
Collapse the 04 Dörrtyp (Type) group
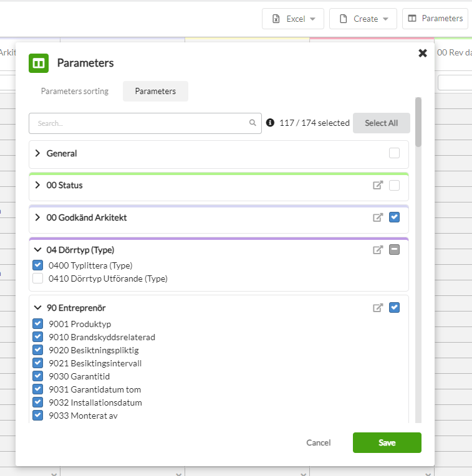coord(37,250)
